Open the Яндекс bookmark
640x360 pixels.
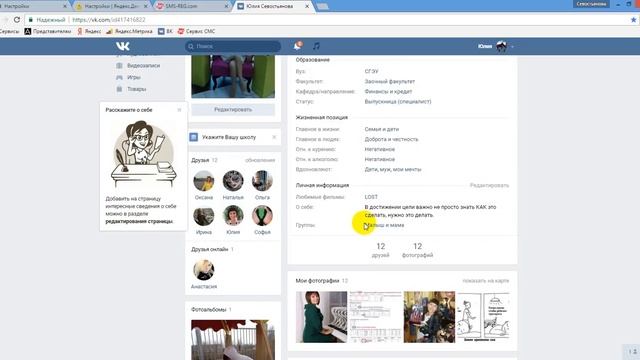[89, 31]
